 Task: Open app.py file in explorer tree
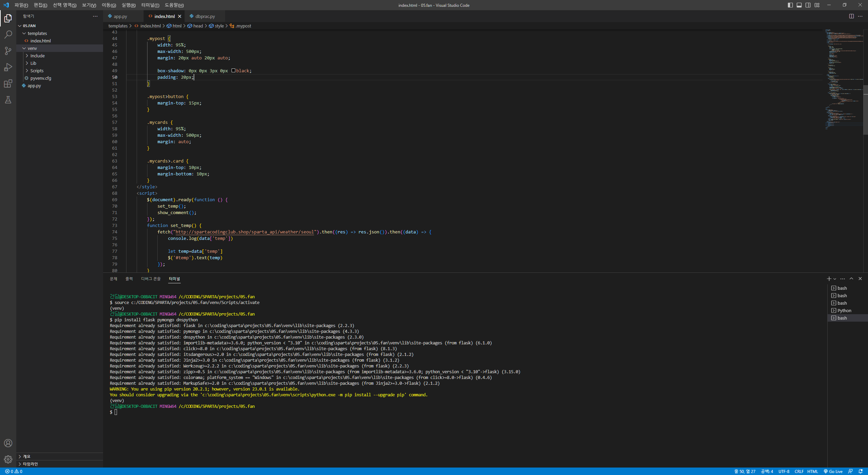34,85
